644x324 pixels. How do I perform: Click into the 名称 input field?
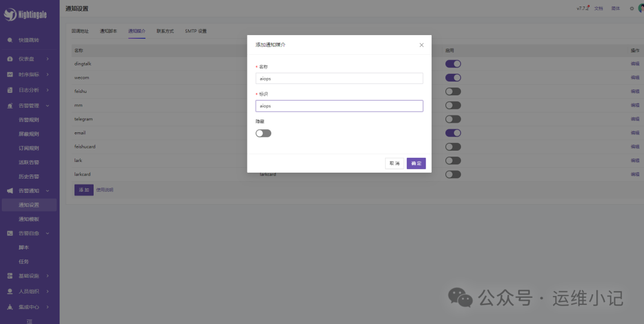(339, 78)
